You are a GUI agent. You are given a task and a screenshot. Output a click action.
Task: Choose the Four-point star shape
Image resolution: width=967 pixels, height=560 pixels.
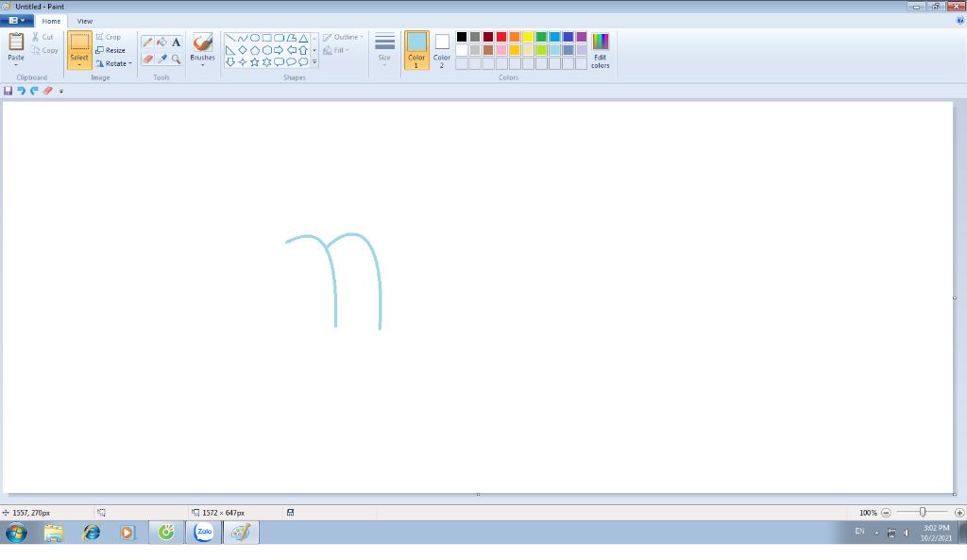click(243, 61)
